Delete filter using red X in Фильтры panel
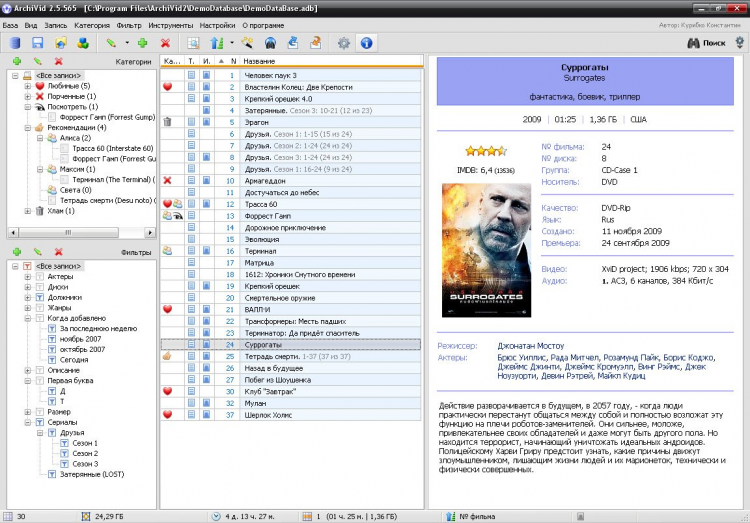 point(58,252)
